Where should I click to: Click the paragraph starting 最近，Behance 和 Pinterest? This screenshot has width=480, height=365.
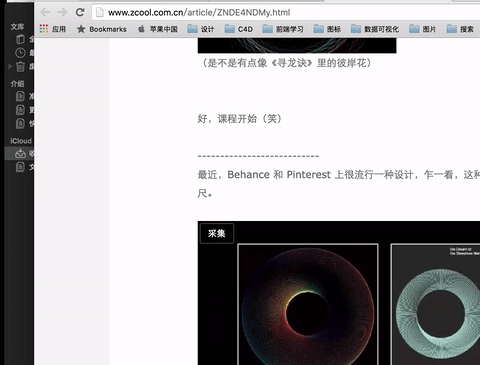[339, 184]
